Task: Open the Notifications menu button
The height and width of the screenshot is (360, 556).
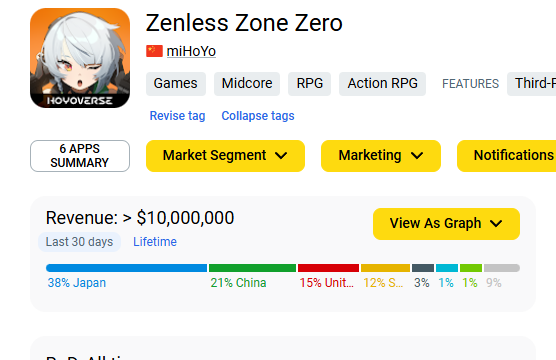Action: pyautogui.click(x=506, y=156)
